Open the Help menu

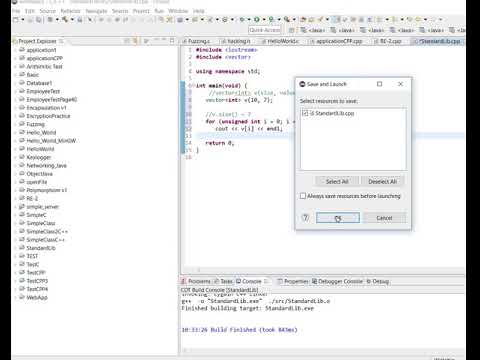199,11
